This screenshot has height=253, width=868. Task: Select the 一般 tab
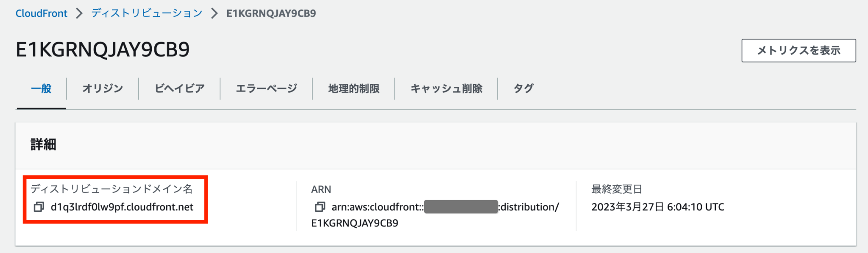point(41,88)
